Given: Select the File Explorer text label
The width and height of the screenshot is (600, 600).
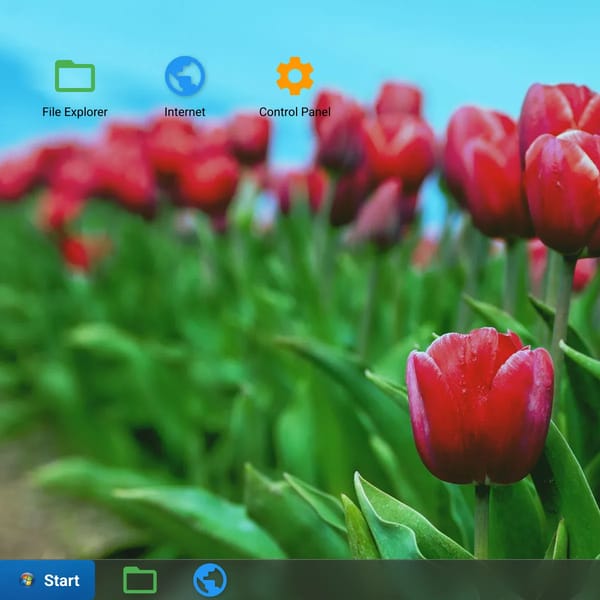Looking at the screenshot, I should point(75,112).
